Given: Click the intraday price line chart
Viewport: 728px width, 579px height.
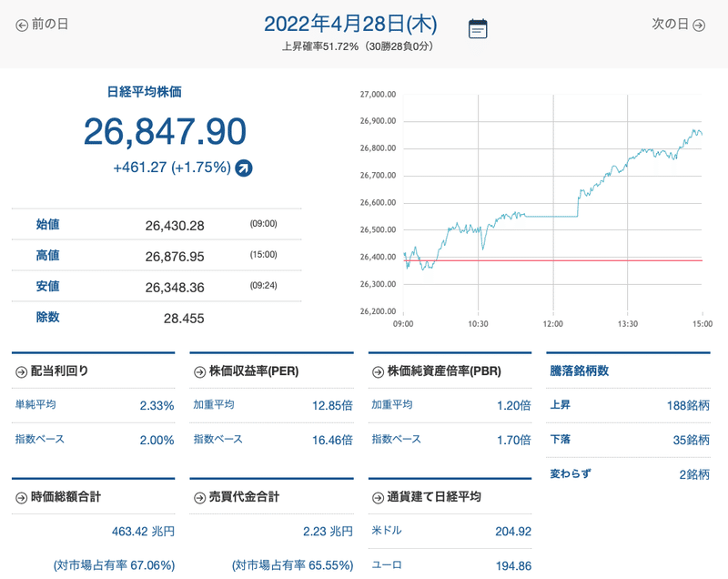Looking at the screenshot, I should [552, 203].
